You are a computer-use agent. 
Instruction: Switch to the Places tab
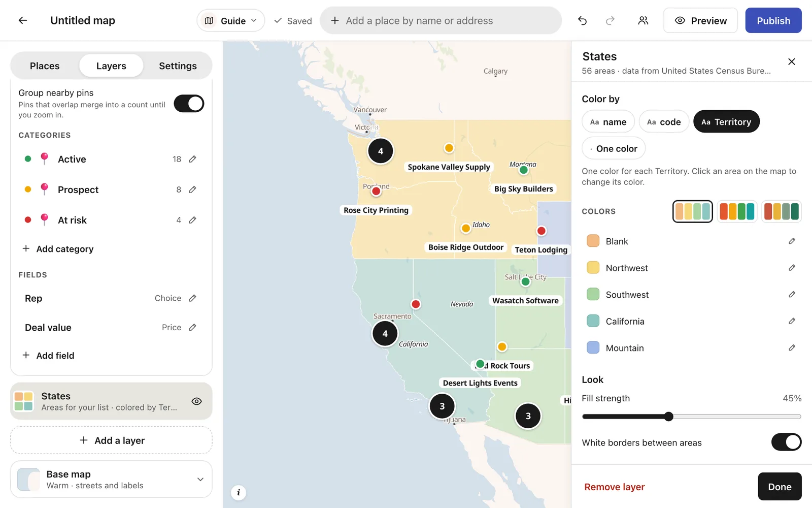tap(45, 66)
